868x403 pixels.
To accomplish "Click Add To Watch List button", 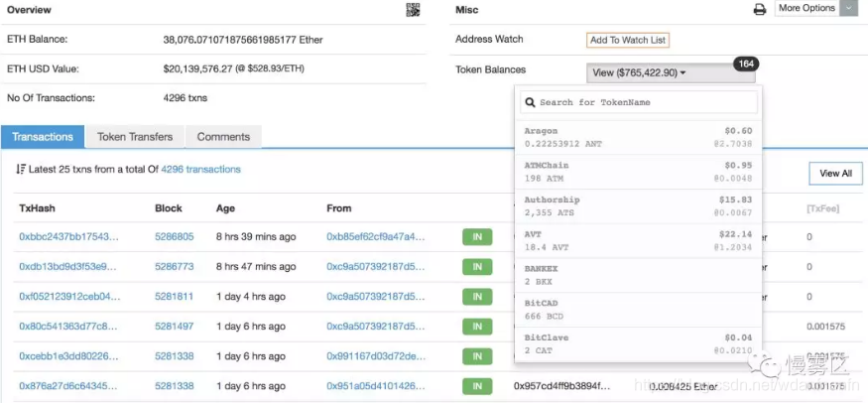I will pyautogui.click(x=628, y=40).
